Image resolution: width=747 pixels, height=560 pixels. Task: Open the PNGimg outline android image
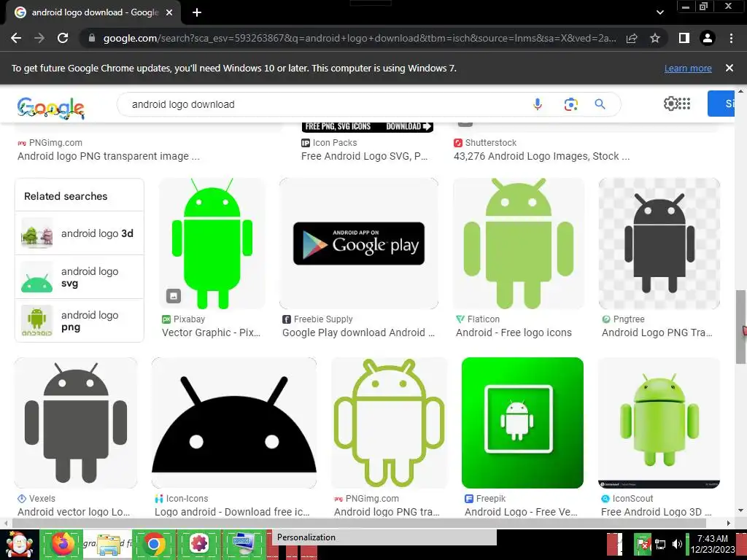(x=390, y=423)
